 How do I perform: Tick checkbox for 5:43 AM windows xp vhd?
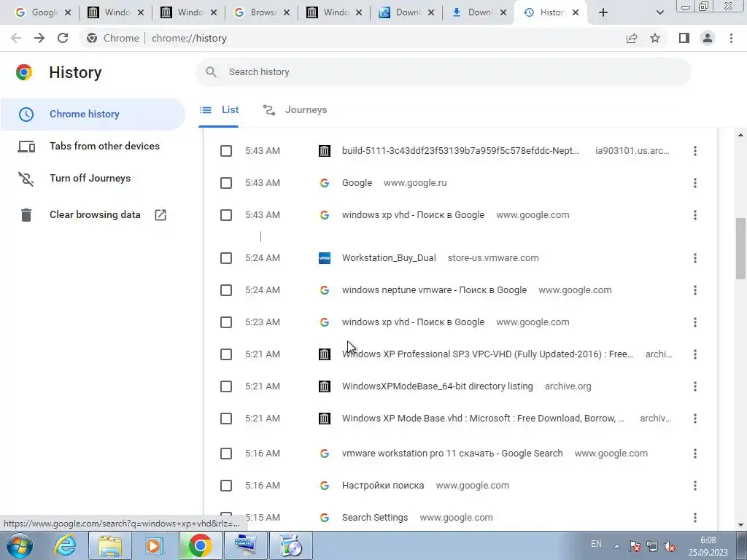pos(226,215)
